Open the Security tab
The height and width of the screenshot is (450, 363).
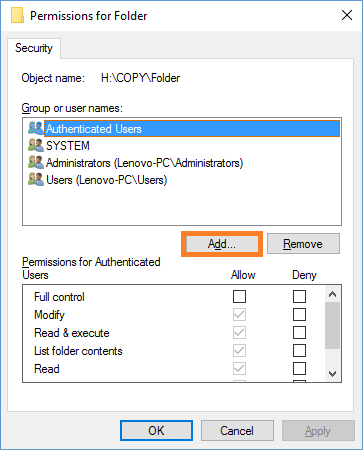[34, 48]
